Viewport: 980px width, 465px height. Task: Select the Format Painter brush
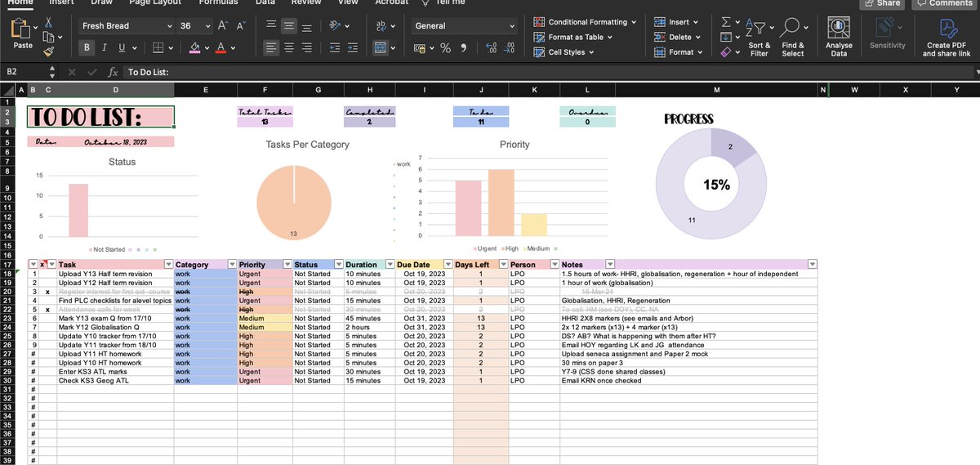tap(48, 51)
